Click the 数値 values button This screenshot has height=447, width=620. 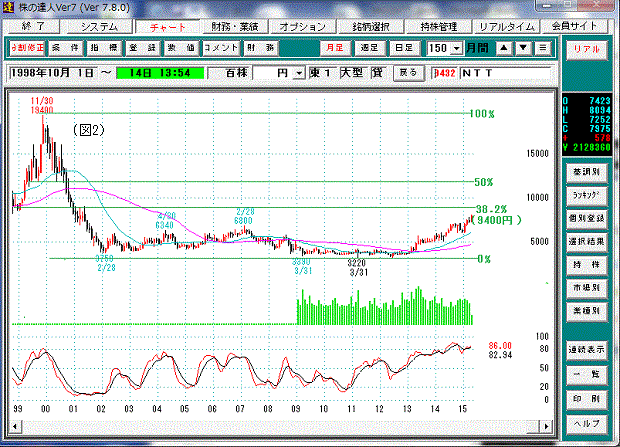[181, 48]
